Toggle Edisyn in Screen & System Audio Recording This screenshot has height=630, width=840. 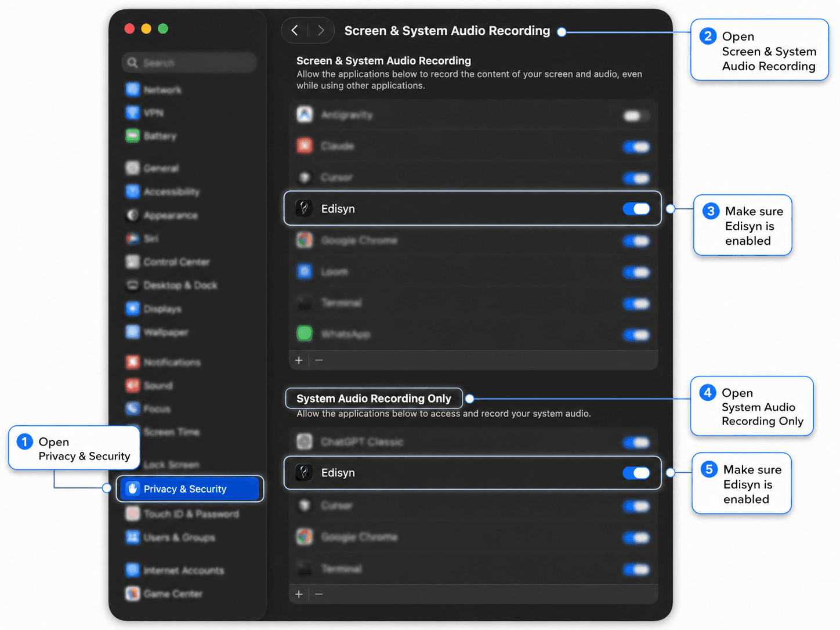(x=636, y=209)
